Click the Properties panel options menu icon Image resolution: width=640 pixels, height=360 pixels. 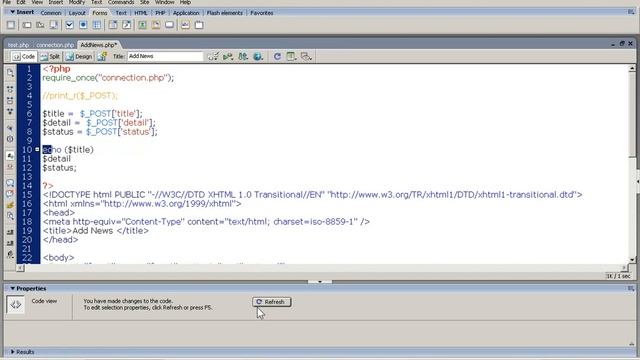631,289
